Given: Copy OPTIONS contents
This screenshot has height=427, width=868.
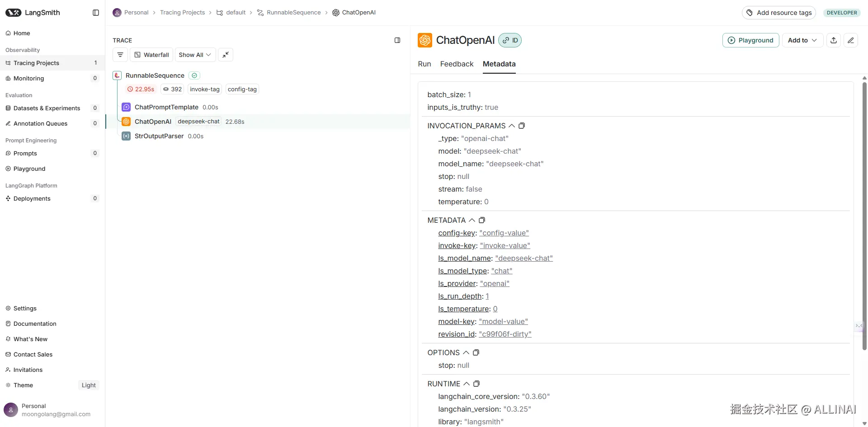Looking at the screenshot, I should point(476,352).
